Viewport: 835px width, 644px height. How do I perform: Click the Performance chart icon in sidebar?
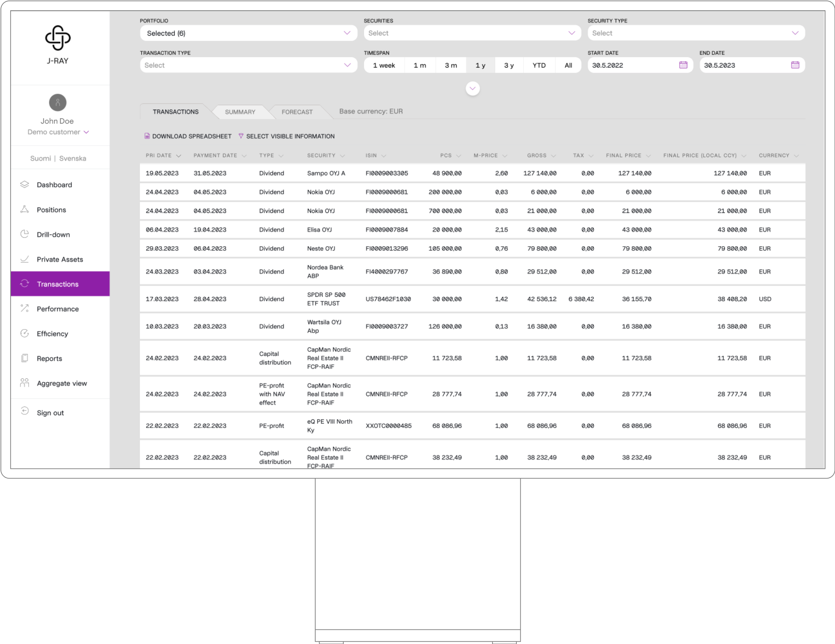tap(25, 309)
